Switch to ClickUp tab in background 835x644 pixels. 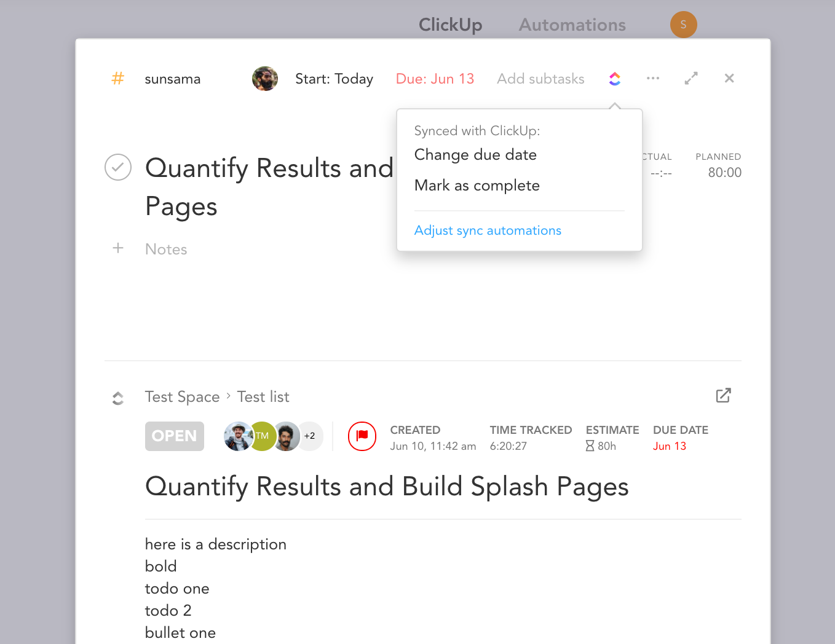click(x=451, y=25)
